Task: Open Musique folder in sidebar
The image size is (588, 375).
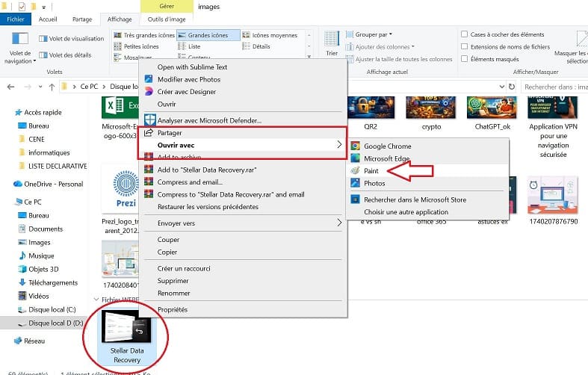Action: pos(37,255)
